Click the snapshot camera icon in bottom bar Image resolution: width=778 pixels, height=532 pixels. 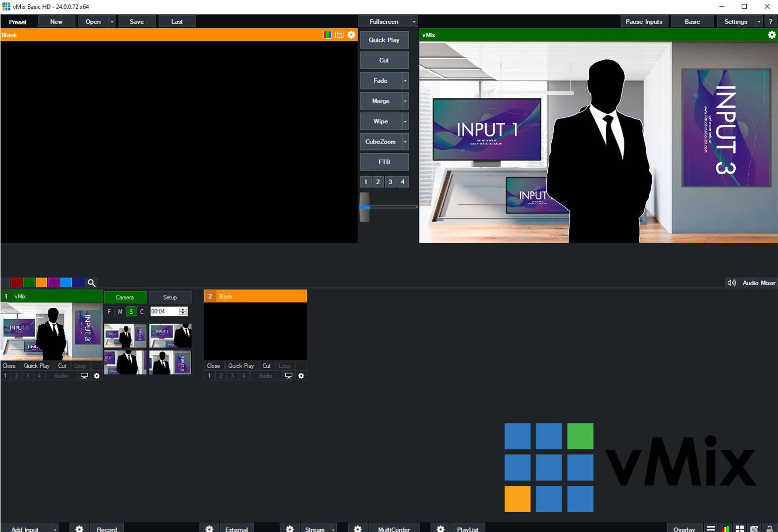[754, 529]
